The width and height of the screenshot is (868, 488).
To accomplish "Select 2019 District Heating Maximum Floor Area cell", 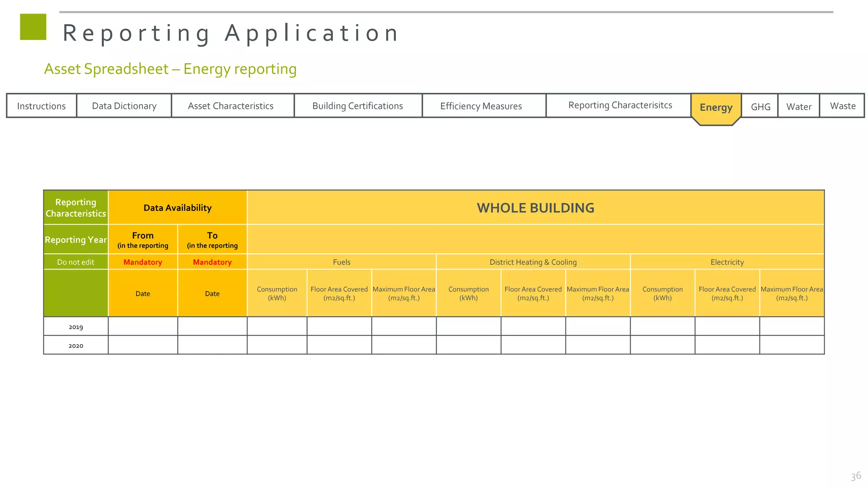I will pyautogui.click(x=598, y=326).
